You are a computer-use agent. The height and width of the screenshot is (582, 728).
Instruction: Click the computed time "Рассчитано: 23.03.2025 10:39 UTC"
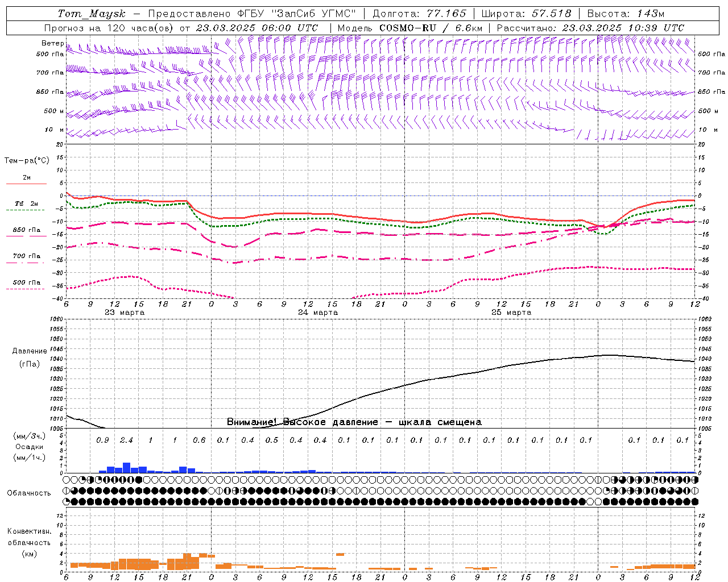[x=590, y=28]
